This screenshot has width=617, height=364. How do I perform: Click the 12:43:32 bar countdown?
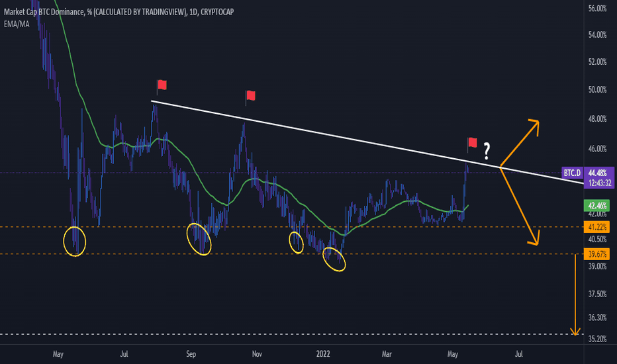600,183
